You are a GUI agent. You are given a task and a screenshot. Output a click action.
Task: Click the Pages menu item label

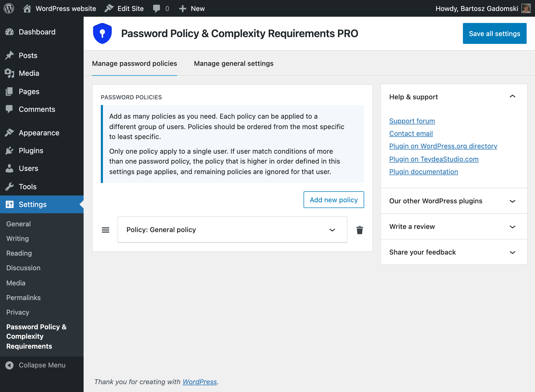pyautogui.click(x=29, y=91)
